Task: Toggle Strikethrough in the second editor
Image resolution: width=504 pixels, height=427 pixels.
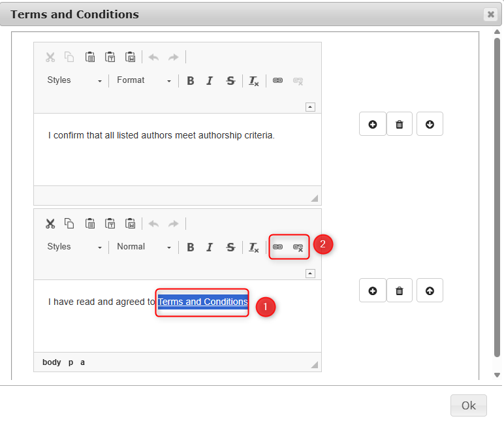Action: (230, 247)
